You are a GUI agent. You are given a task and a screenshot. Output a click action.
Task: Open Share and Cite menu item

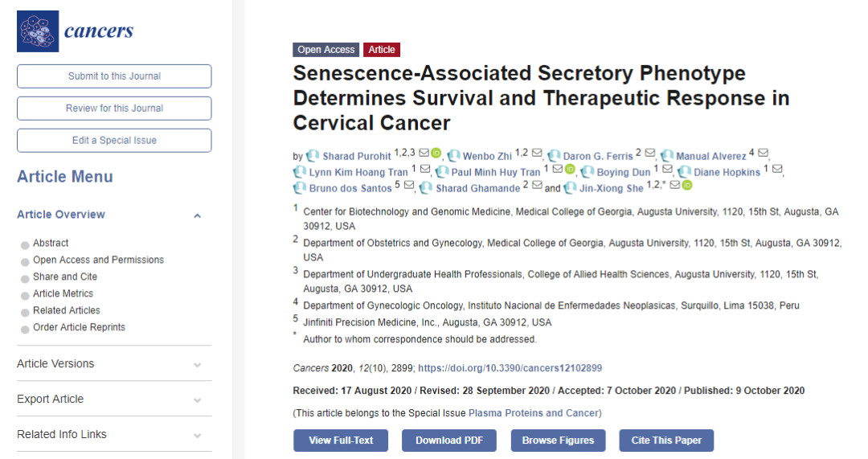tap(64, 277)
